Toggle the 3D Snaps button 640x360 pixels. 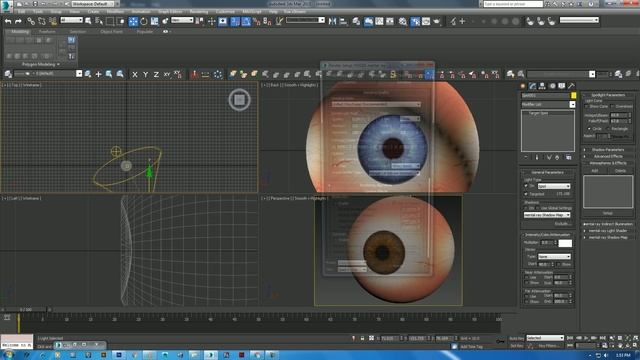click(x=235, y=21)
